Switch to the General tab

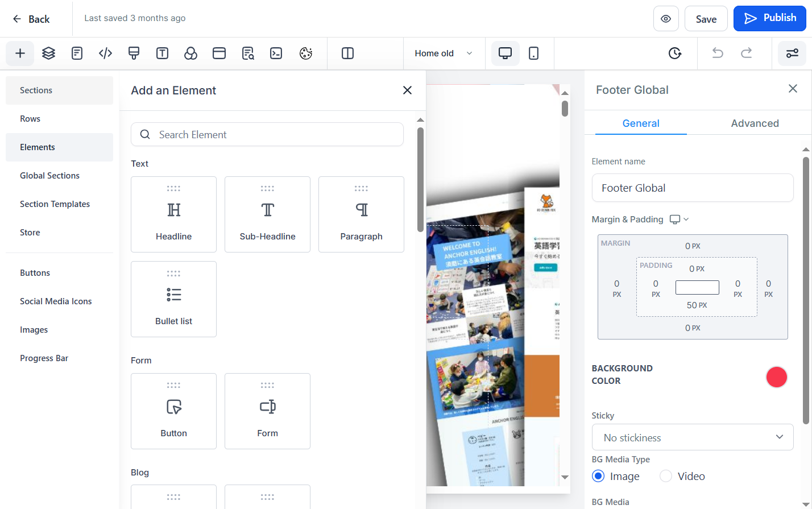(x=641, y=123)
